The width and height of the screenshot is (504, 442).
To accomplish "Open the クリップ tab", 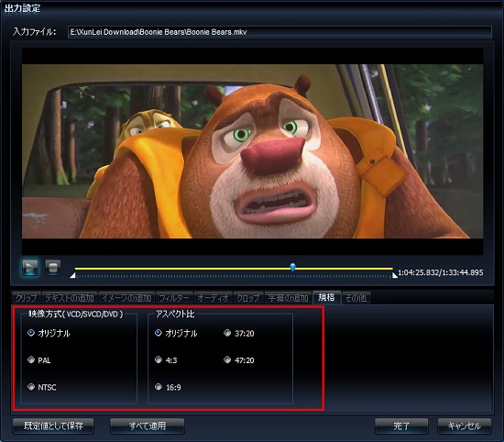I will [27, 298].
